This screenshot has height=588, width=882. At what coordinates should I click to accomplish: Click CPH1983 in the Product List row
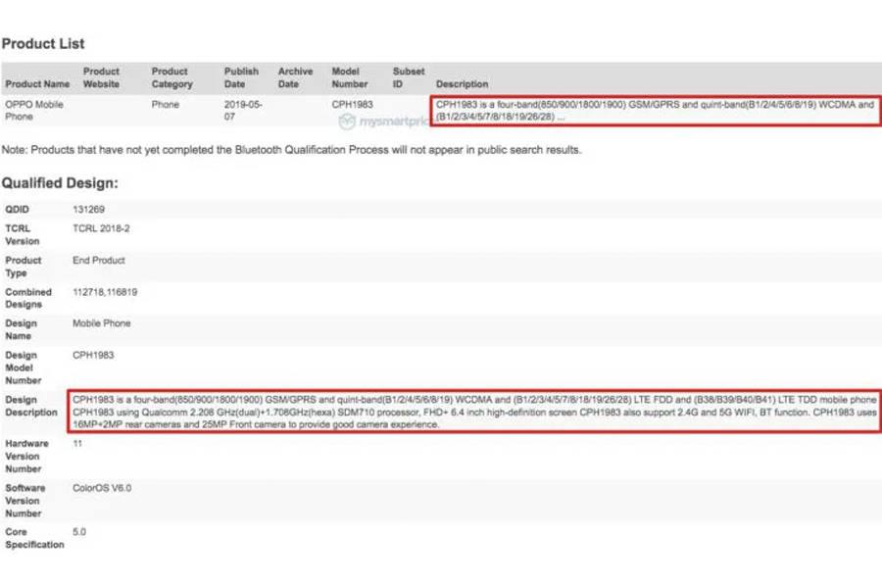(x=352, y=105)
